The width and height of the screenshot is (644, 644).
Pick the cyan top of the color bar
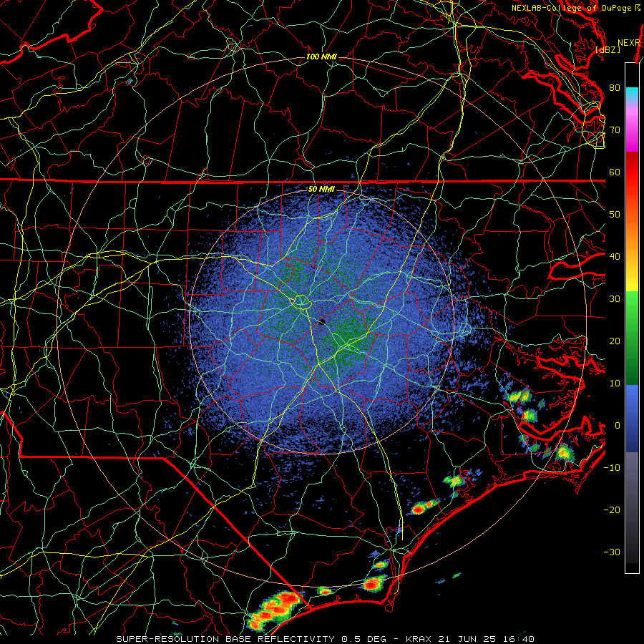point(632,94)
